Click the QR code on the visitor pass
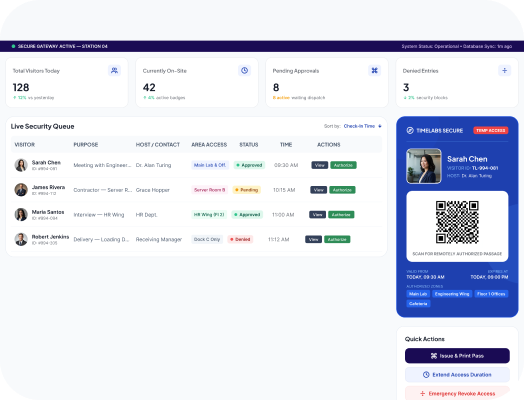This screenshot has height=400, width=524. [x=457, y=222]
